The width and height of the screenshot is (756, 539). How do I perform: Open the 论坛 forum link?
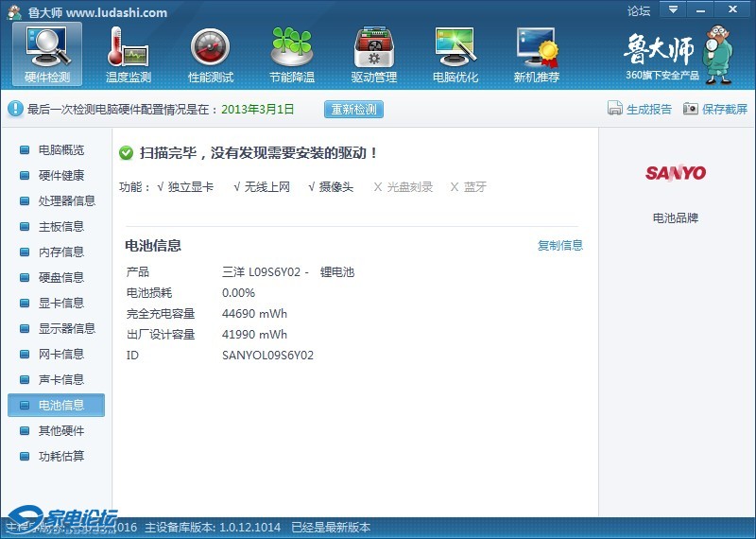tap(639, 11)
